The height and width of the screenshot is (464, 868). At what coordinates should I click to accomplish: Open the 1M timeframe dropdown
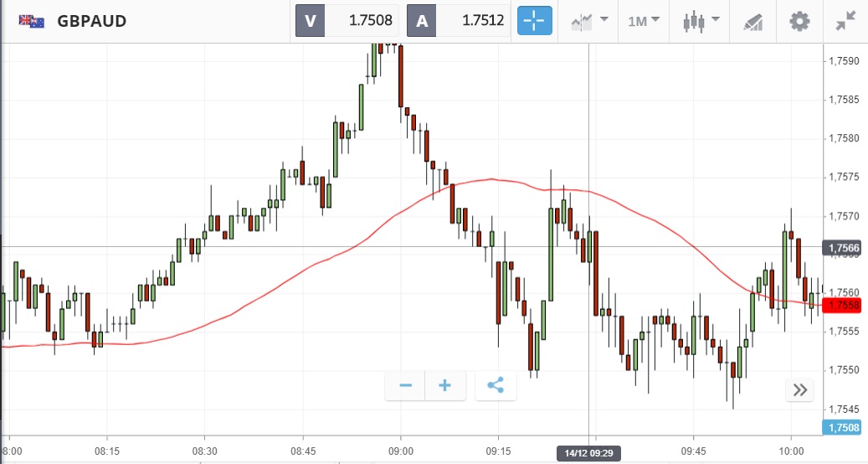[x=644, y=21]
